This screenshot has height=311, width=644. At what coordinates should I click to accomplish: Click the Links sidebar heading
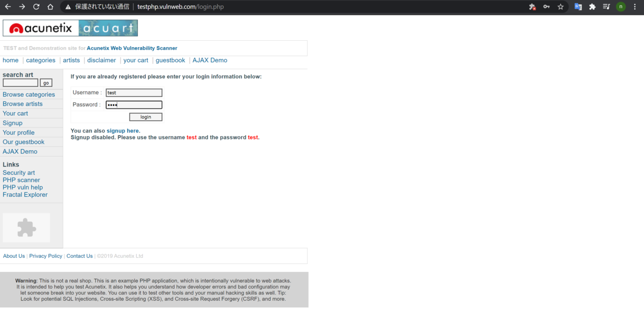(x=11, y=165)
